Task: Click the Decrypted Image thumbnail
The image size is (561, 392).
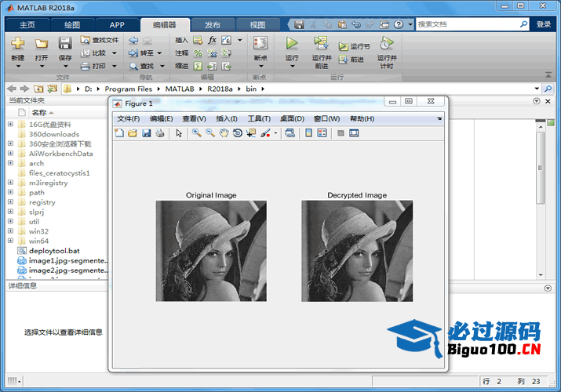Action: click(357, 251)
